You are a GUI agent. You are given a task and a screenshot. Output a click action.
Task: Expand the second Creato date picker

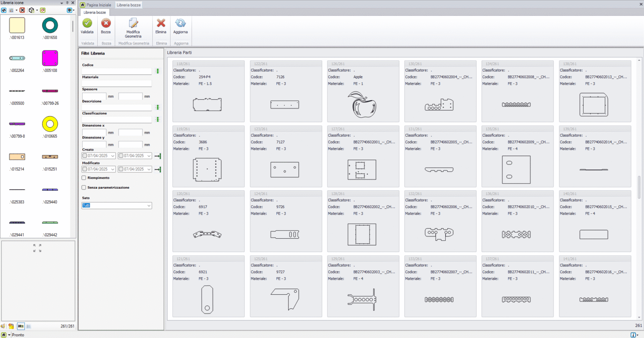click(149, 156)
